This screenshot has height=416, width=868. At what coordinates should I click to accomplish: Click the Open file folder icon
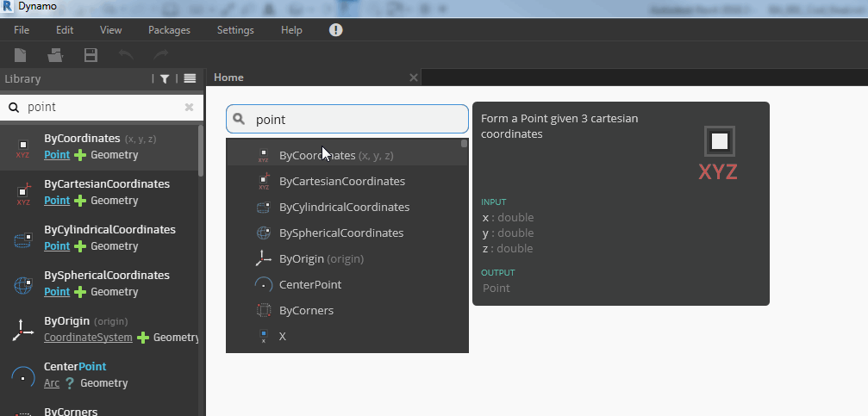click(55, 55)
